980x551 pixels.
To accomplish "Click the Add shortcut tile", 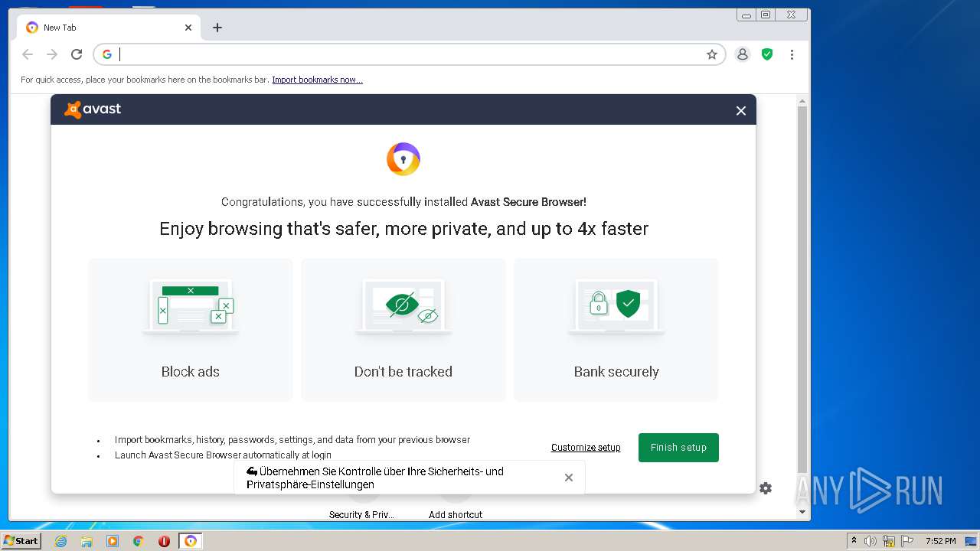I will (456, 514).
